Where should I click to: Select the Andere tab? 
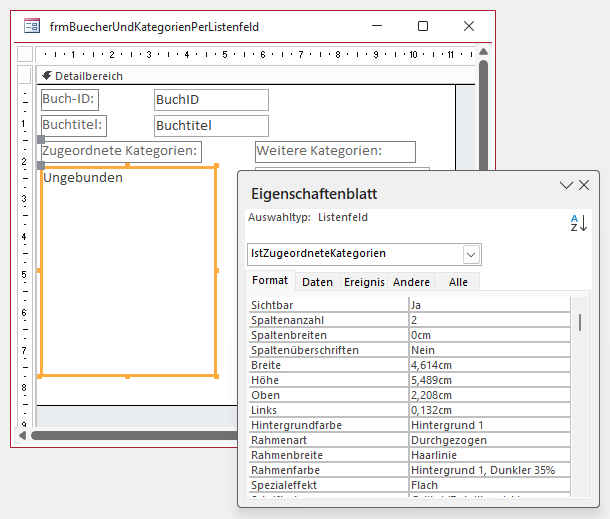click(411, 282)
